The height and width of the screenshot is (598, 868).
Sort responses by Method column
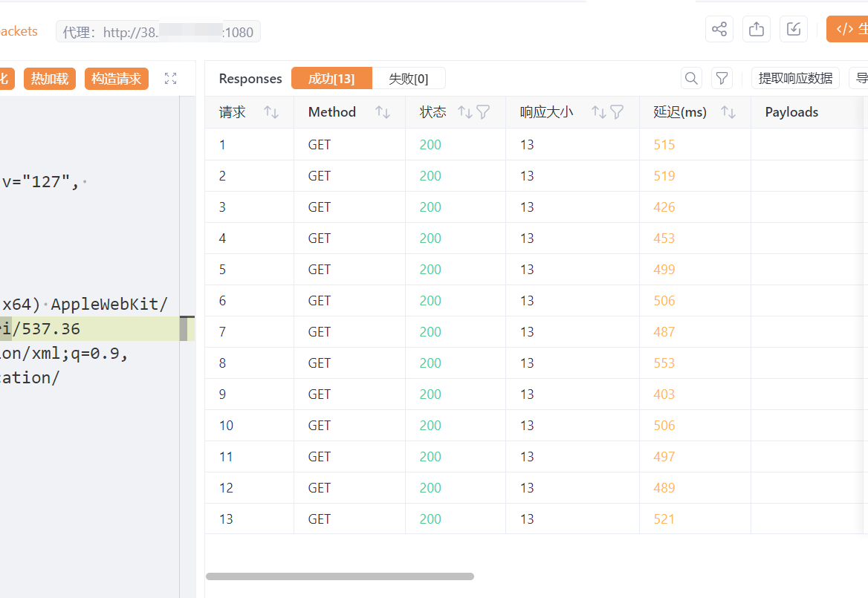pyautogui.click(x=383, y=112)
